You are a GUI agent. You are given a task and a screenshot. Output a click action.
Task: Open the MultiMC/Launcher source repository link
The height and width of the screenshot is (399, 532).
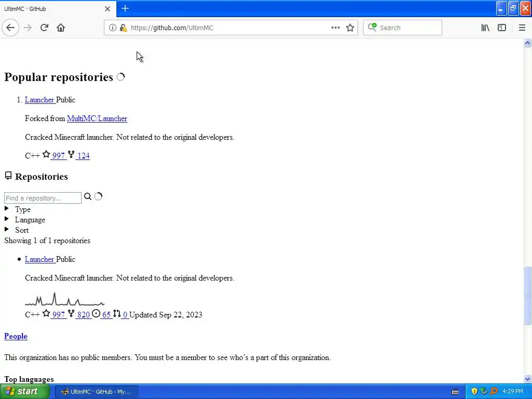click(x=97, y=118)
